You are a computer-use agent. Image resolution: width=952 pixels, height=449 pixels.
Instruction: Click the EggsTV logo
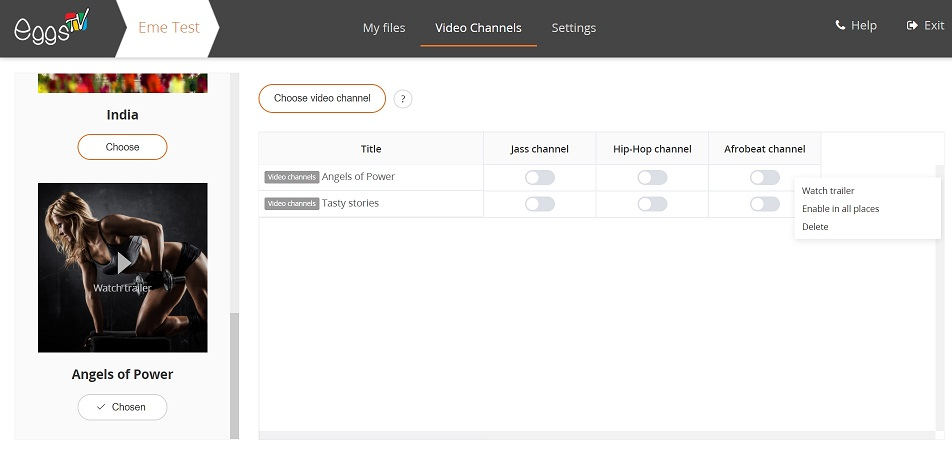(52, 26)
